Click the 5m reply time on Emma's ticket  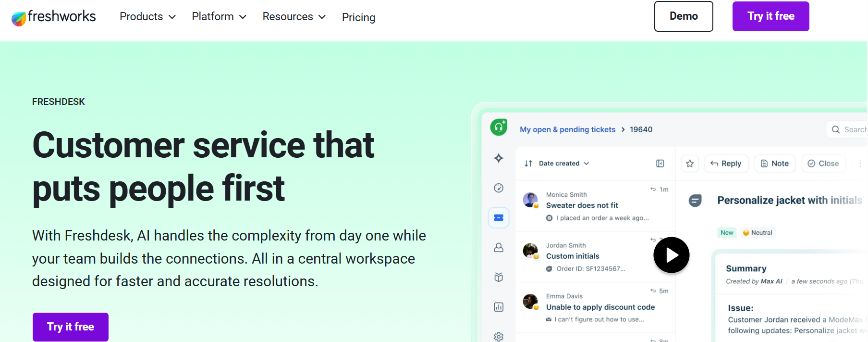coord(660,291)
